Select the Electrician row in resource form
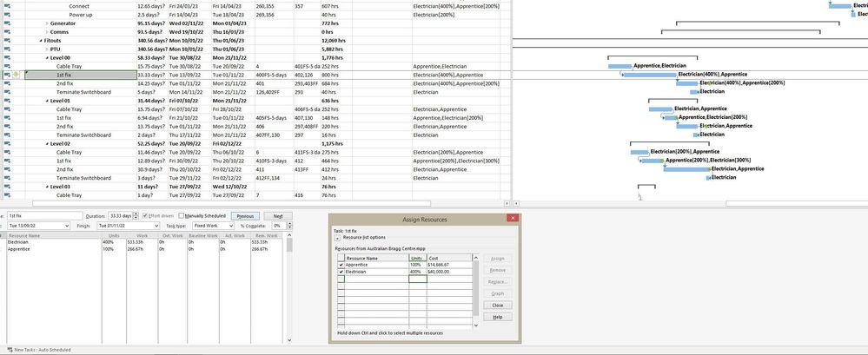Viewport: 868px width, 355px height. pyautogui.click(x=54, y=242)
